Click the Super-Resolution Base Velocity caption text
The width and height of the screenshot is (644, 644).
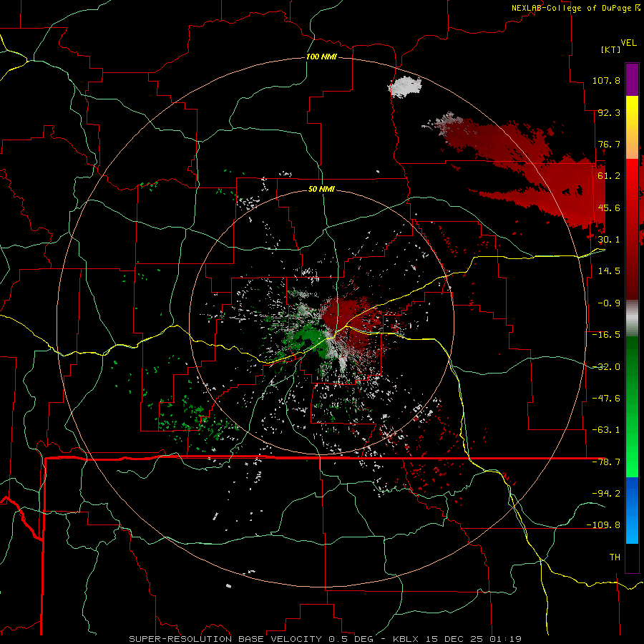pos(326,639)
